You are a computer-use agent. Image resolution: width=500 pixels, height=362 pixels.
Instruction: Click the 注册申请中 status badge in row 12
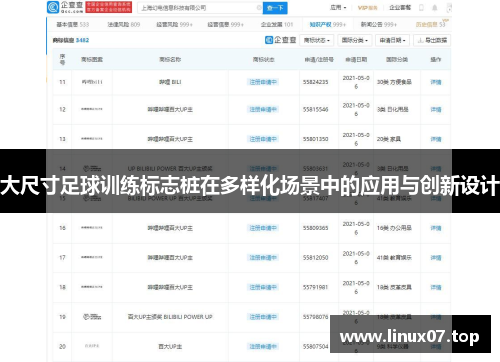point(263,109)
